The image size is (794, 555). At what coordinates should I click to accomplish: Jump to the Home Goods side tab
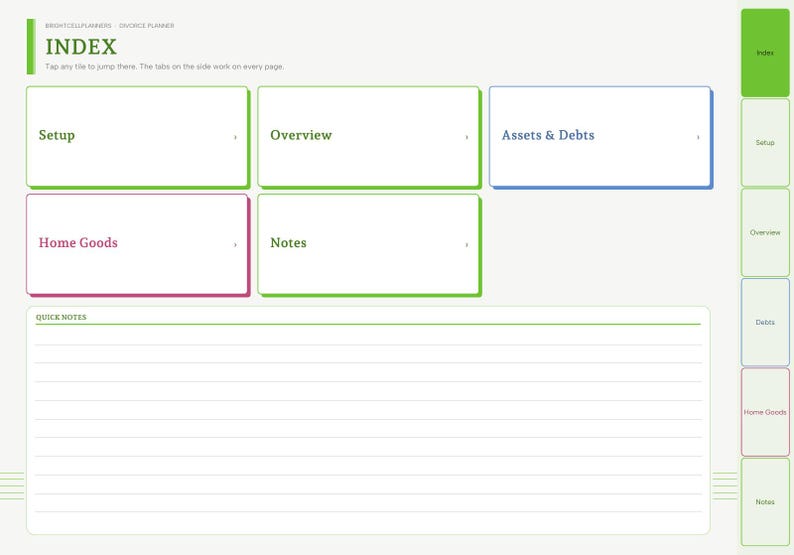[x=765, y=412]
